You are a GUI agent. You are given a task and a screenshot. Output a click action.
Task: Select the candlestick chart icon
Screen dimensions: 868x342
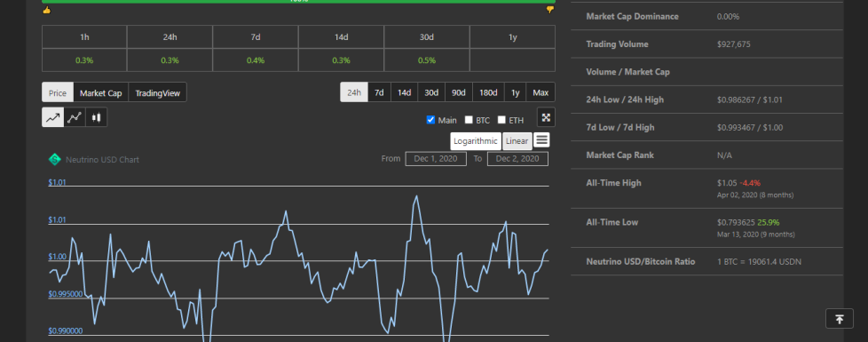[x=97, y=117]
